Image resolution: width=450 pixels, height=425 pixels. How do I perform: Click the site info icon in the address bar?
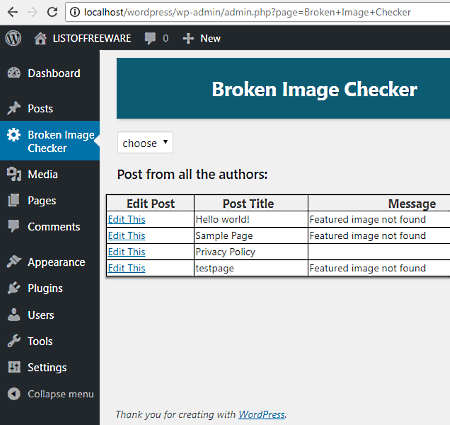(75, 12)
